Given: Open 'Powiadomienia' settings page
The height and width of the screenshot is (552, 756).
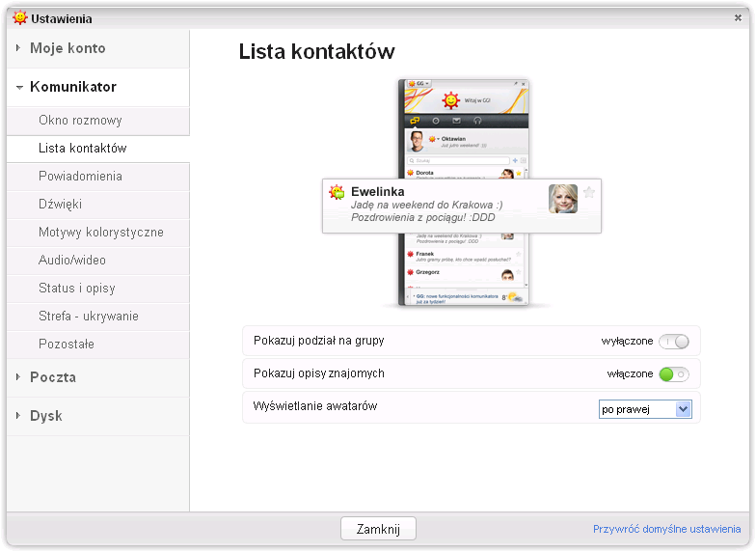Looking at the screenshot, I should 98,177.
